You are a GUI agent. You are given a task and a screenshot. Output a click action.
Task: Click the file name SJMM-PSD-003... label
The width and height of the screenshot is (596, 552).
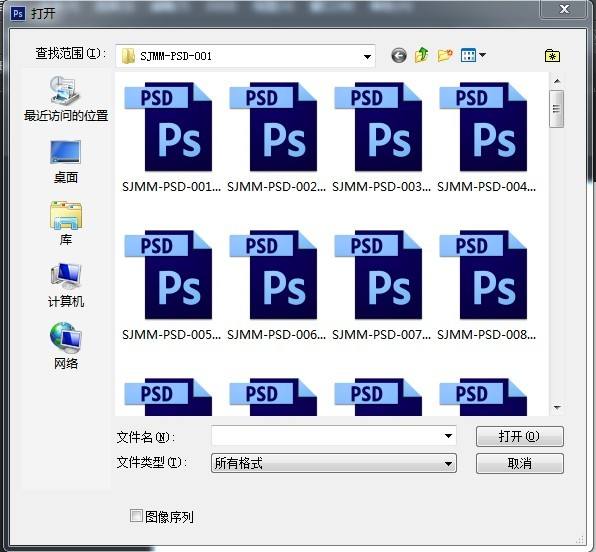[381, 187]
